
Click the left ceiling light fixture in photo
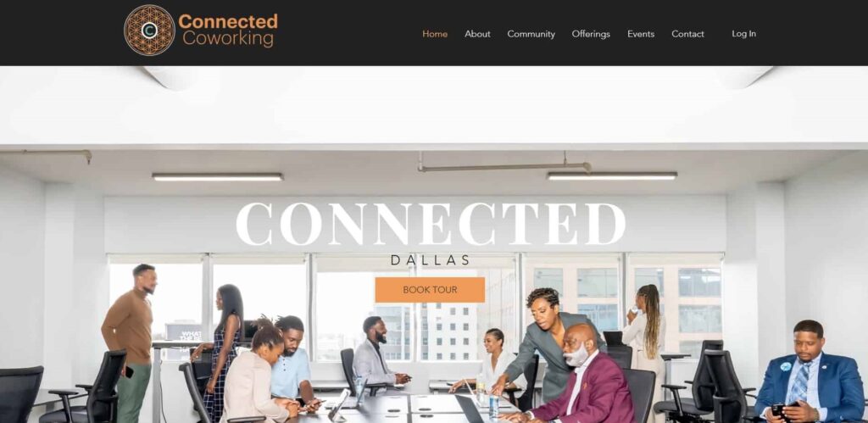(217, 177)
